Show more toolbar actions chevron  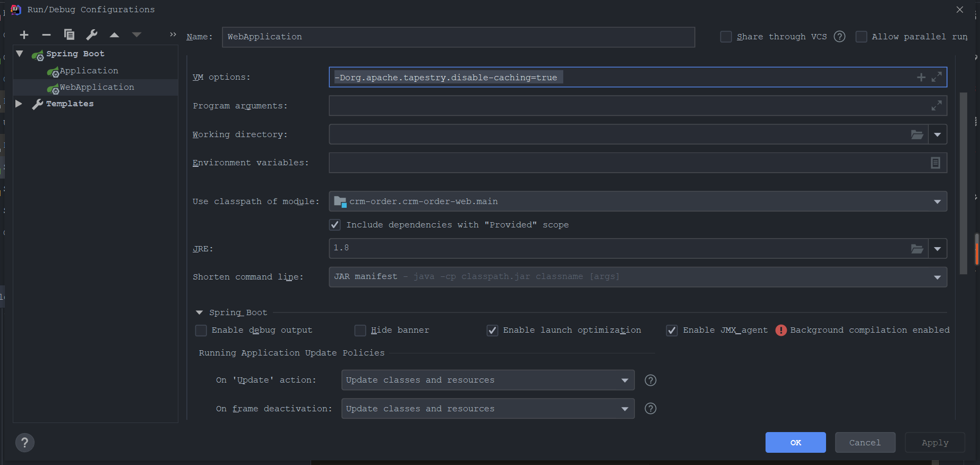tap(173, 35)
